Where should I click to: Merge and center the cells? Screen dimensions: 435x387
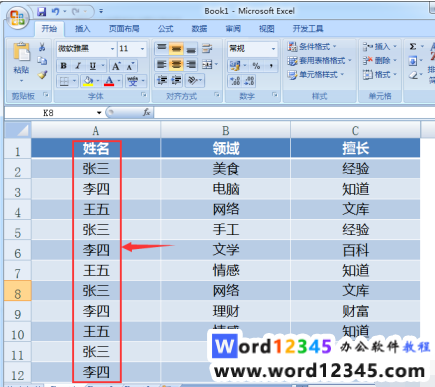coord(207,64)
